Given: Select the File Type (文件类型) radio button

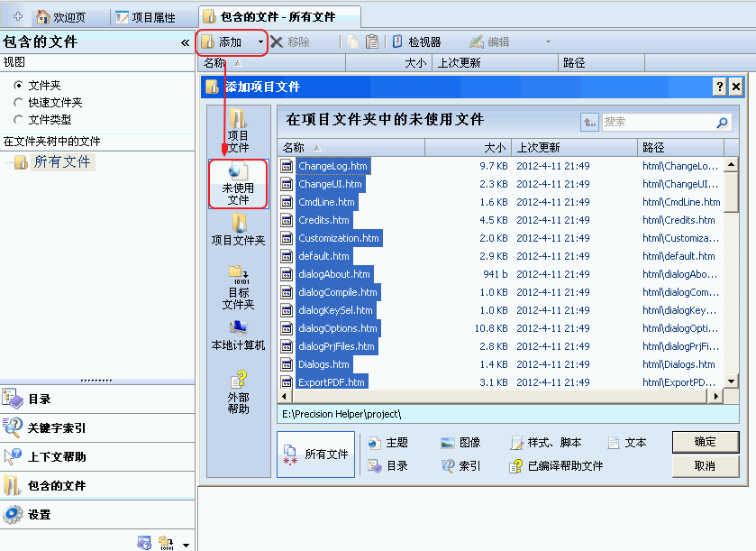Looking at the screenshot, I should (x=18, y=119).
